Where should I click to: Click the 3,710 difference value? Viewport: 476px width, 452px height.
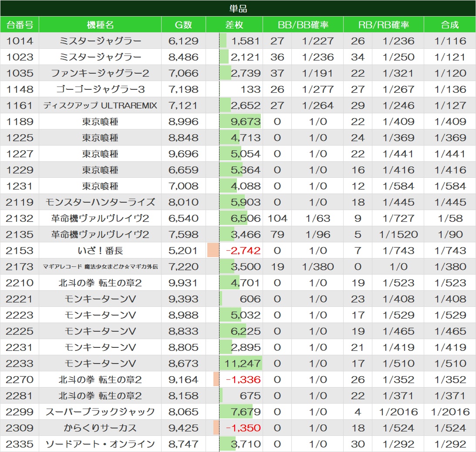245,444
